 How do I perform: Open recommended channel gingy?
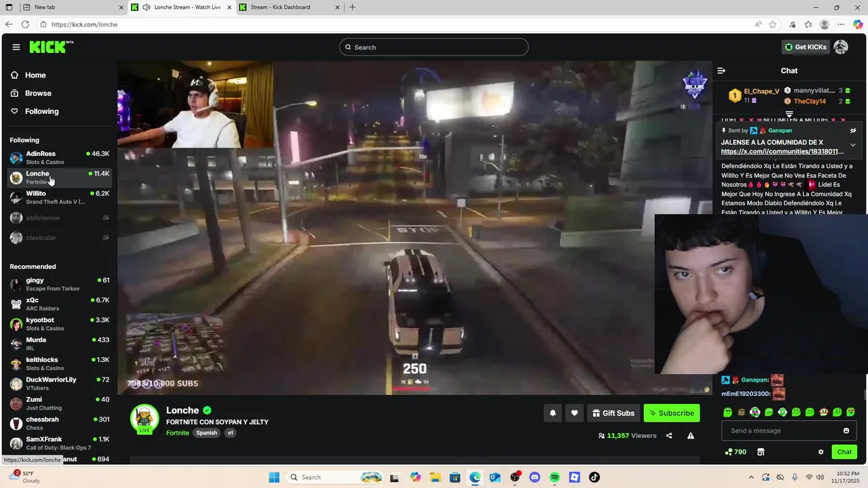[60, 284]
